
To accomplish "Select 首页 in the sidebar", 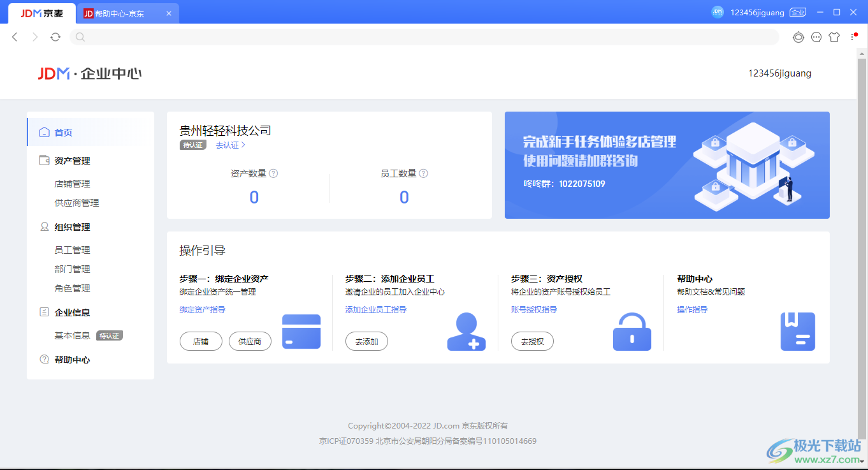I will 90,133.
